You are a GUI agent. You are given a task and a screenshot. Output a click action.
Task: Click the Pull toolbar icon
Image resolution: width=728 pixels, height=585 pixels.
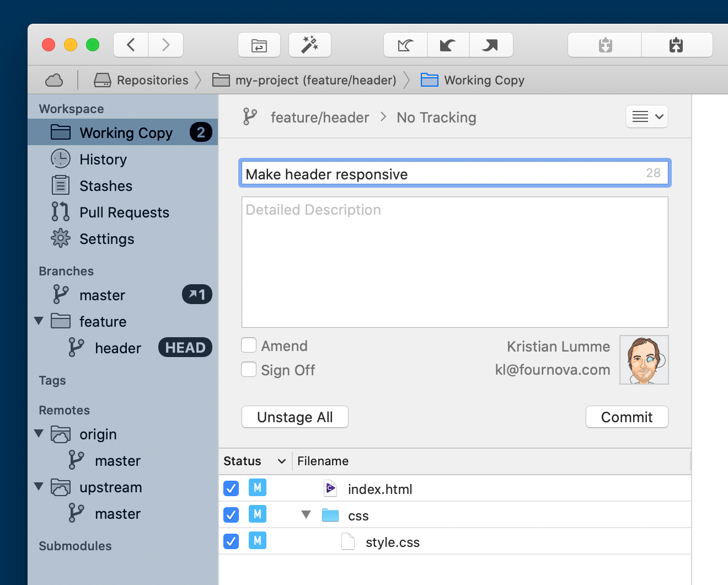point(448,45)
